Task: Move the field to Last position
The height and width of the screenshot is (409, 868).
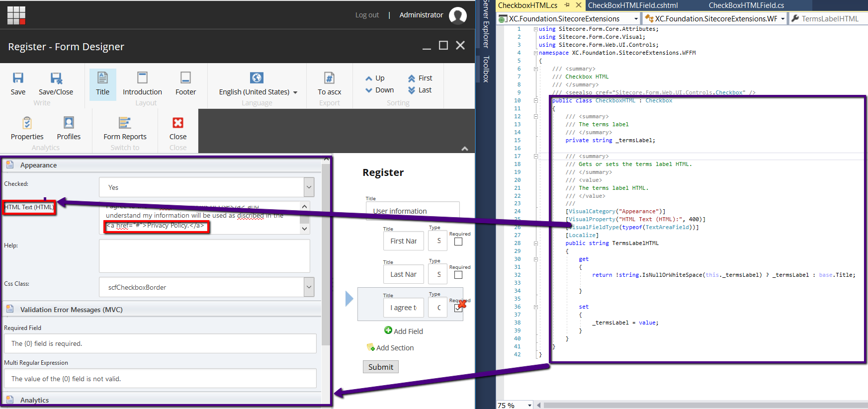Action: click(x=420, y=90)
